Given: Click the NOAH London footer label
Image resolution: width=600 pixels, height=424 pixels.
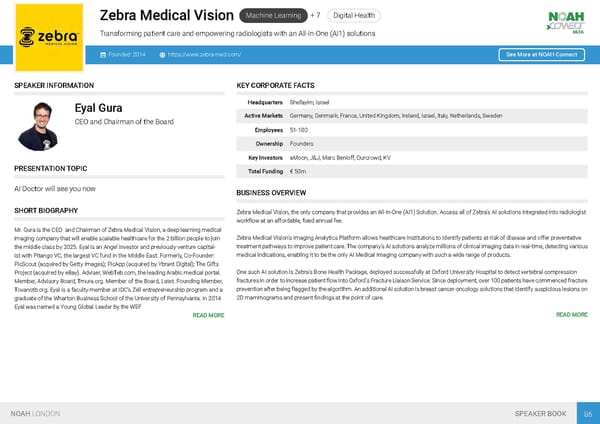Looking at the screenshot, I should pyautogui.click(x=35, y=413).
